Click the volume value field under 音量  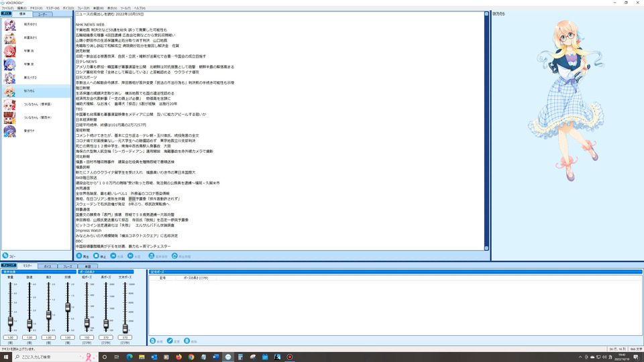pyautogui.click(x=10, y=337)
